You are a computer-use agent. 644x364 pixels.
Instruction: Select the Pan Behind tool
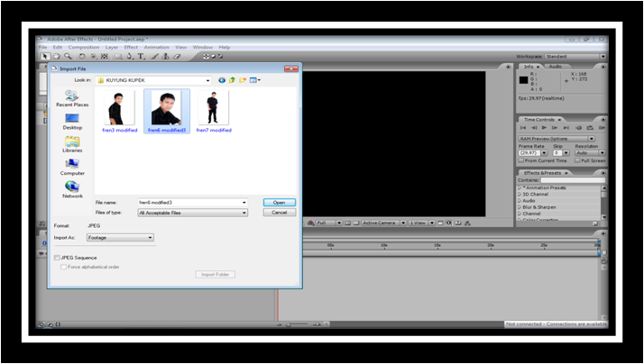(x=105, y=56)
